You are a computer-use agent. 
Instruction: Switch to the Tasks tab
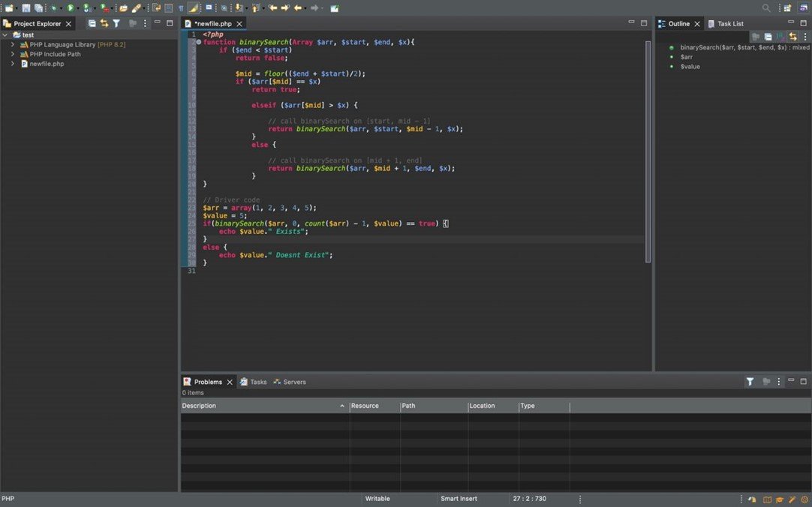coord(253,382)
